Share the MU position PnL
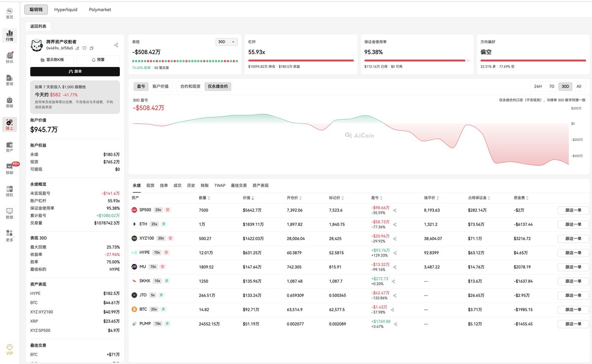Screen dimensions: 592x364 pyautogui.click(x=395, y=267)
